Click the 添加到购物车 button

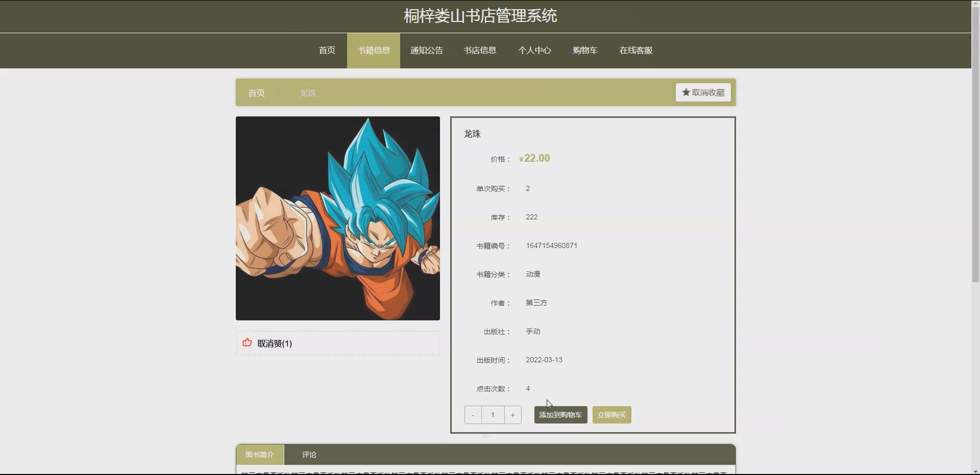[x=560, y=415]
